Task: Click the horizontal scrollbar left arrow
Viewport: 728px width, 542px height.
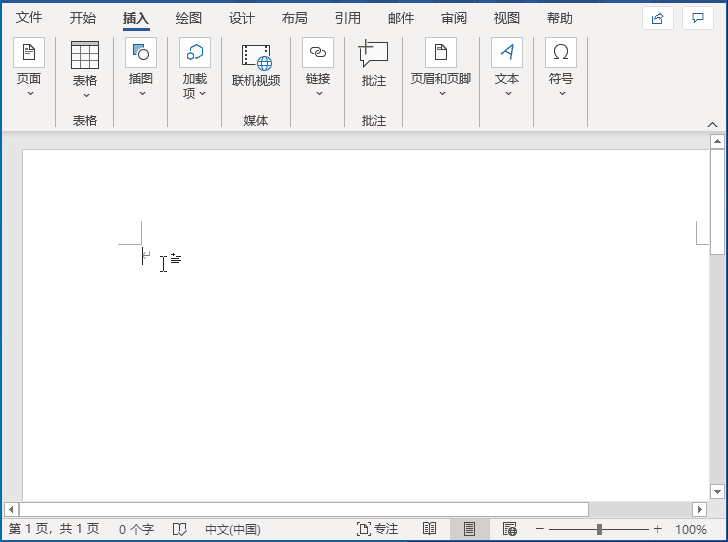Action: (11, 509)
